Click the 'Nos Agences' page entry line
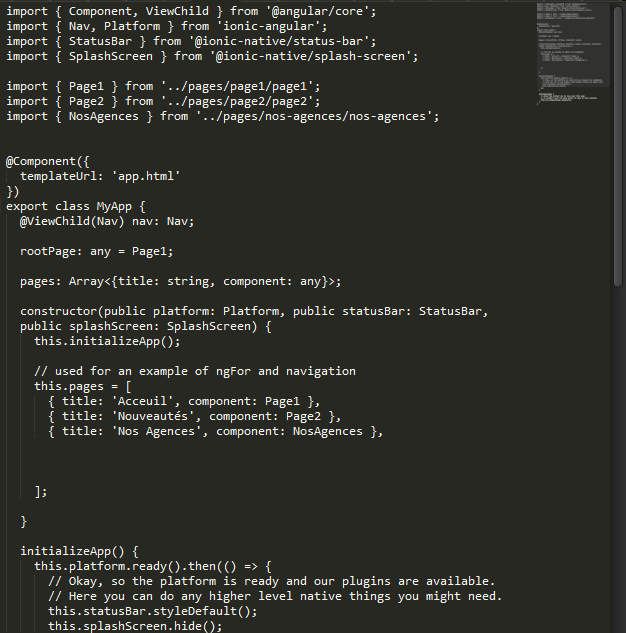Viewport: 626px width, 633px height. tap(216, 431)
